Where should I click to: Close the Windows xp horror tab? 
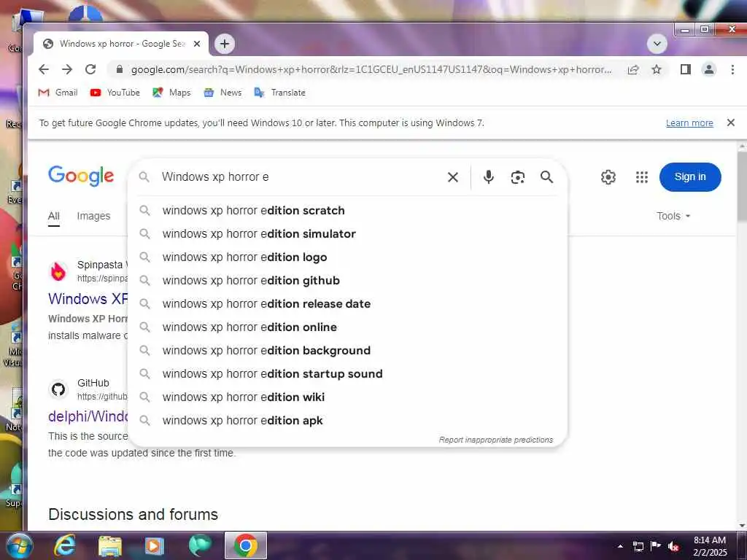coord(197,44)
